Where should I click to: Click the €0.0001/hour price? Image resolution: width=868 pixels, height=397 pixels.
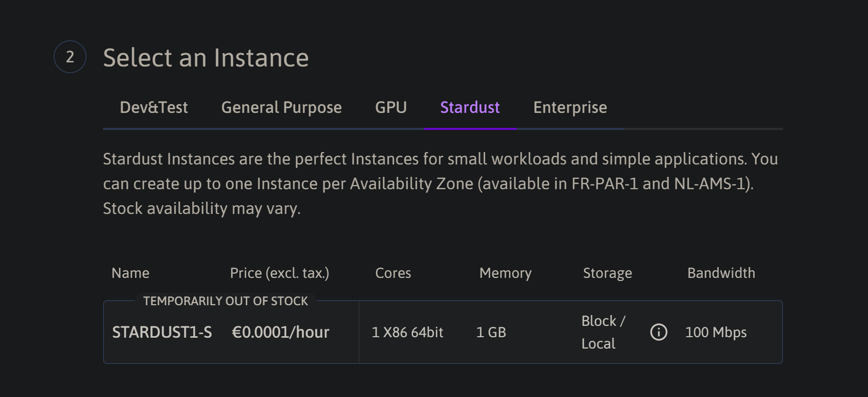point(280,332)
